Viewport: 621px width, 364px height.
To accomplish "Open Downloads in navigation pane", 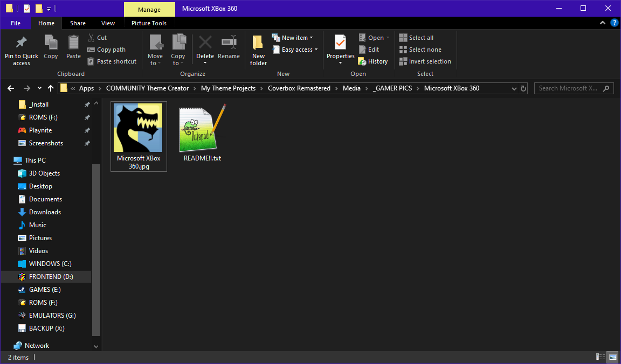I will point(45,212).
